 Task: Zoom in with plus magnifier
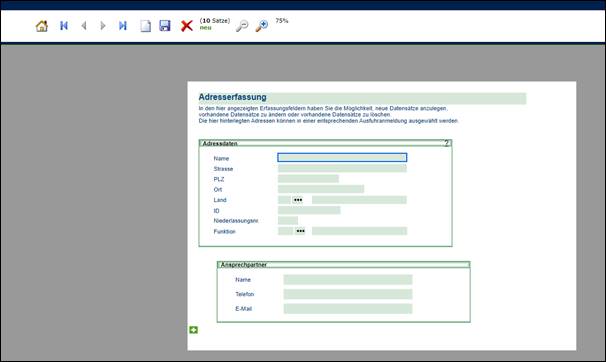point(262,26)
